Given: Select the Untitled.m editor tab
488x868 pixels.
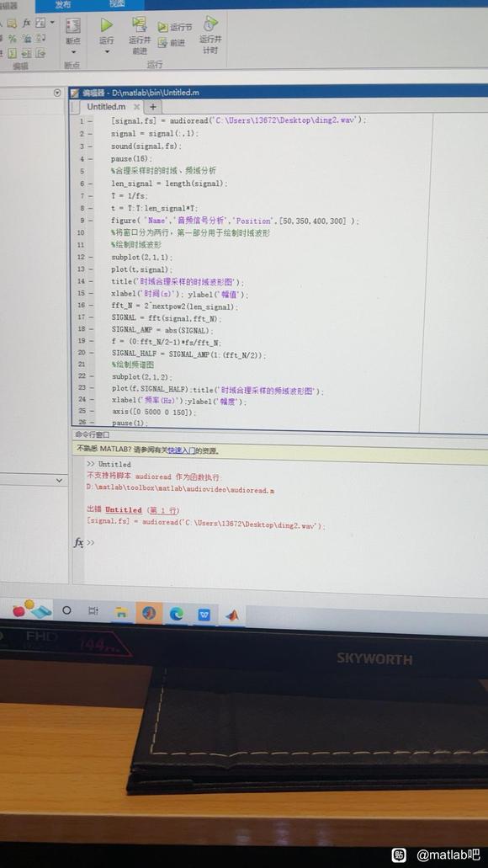Looking at the screenshot, I should click(x=106, y=106).
